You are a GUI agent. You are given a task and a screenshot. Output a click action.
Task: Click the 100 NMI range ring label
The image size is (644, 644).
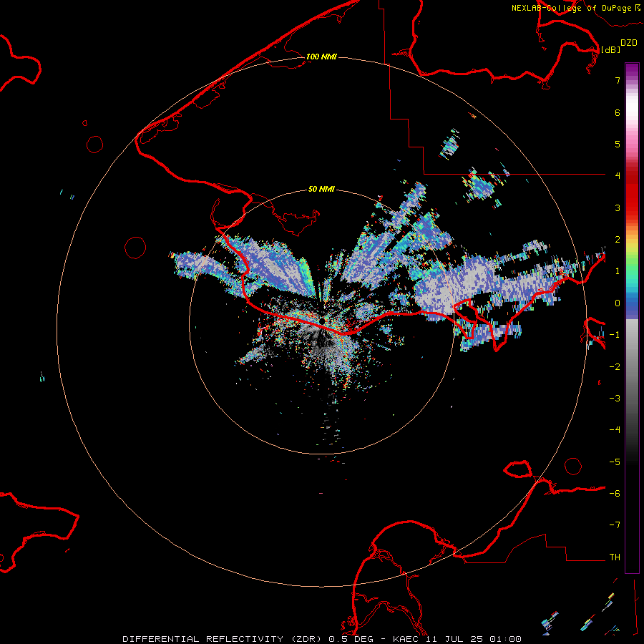click(x=321, y=57)
